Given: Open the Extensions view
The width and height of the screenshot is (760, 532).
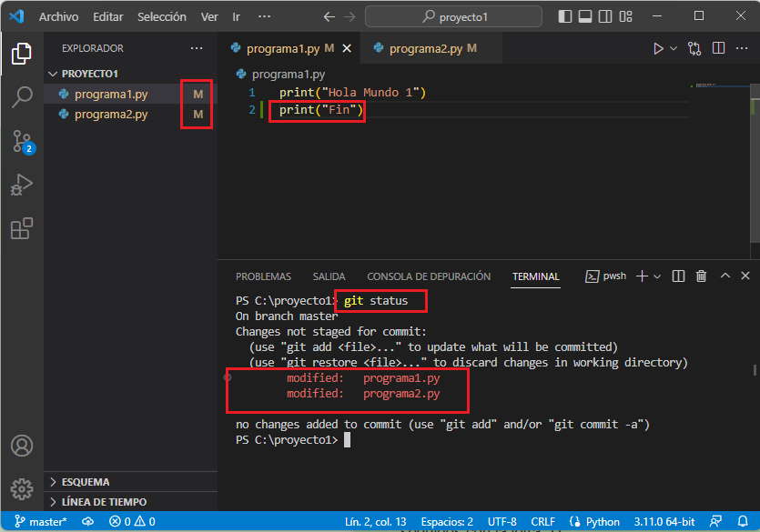Looking at the screenshot, I should click(x=21, y=228).
